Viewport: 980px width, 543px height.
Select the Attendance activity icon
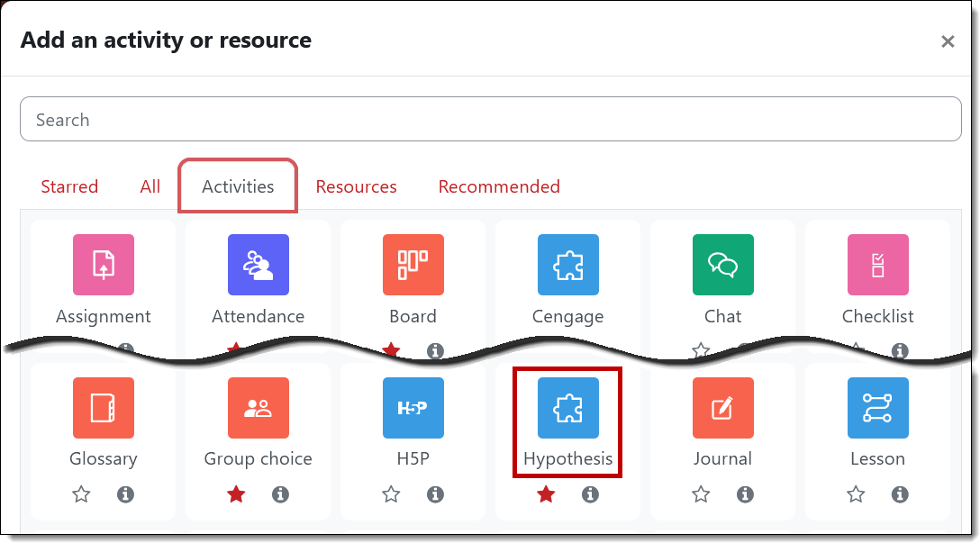point(258,265)
